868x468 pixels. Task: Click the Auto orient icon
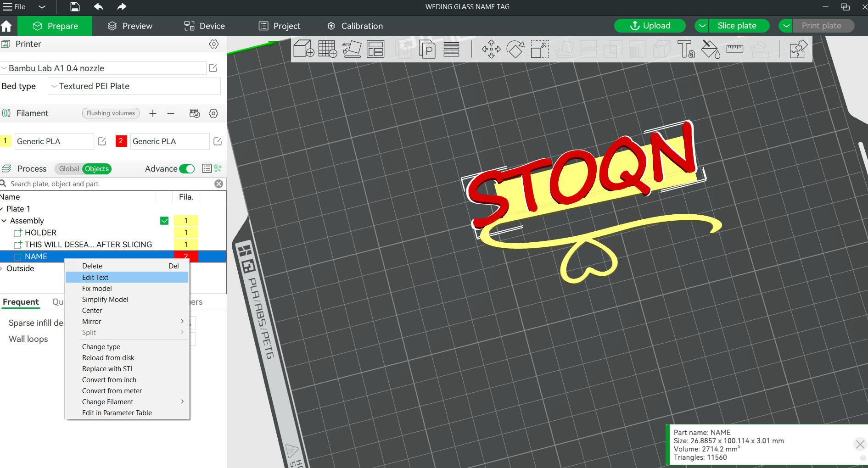(352, 49)
